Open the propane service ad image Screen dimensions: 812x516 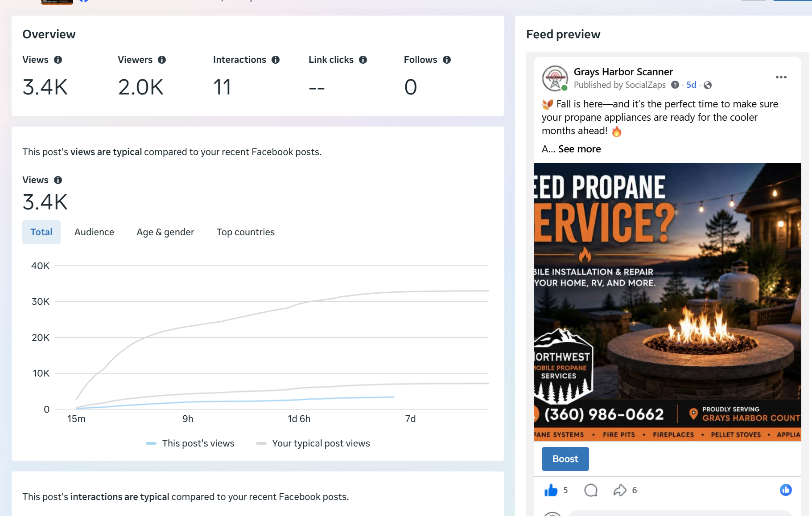(667, 302)
